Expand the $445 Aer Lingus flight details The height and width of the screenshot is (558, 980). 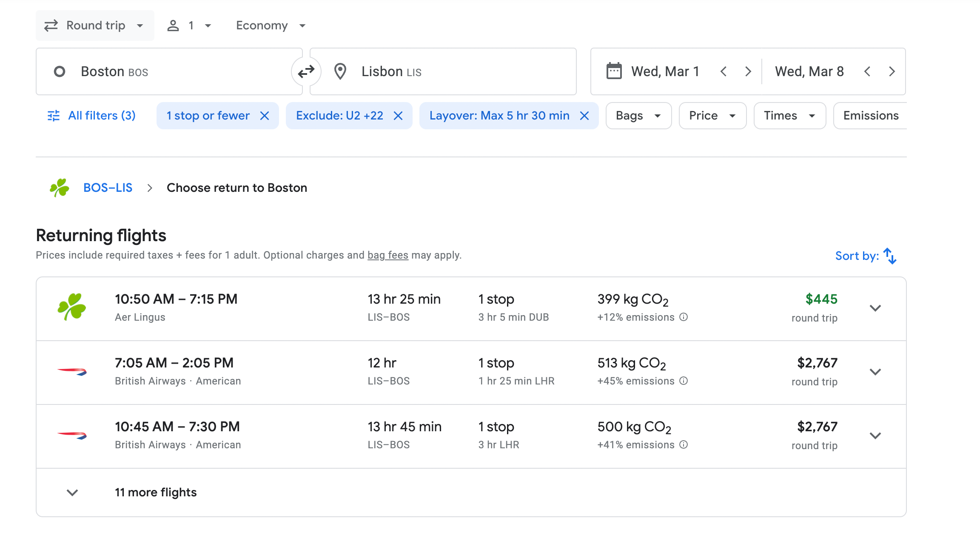coord(875,308)
